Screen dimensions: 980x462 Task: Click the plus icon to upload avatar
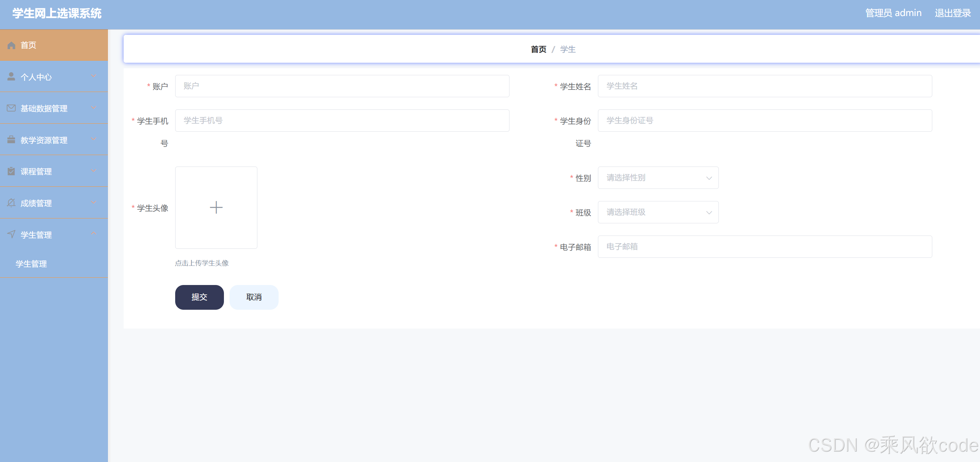click(216, 207)
